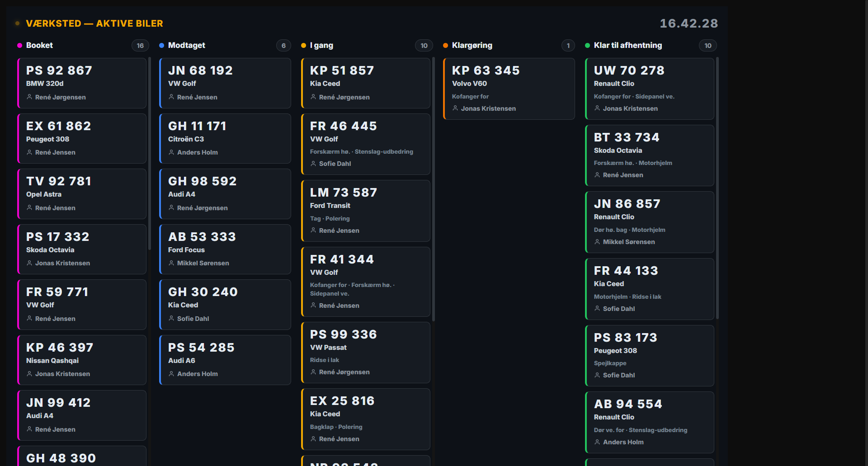Click license plate KP 63 345

tap(486, 71)
